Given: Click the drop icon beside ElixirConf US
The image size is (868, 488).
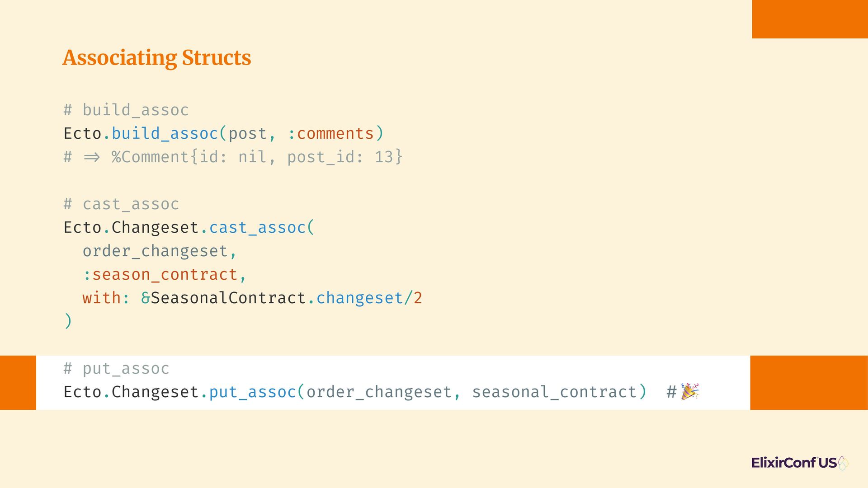Looking at the screenshot, I should coord(843,463).
